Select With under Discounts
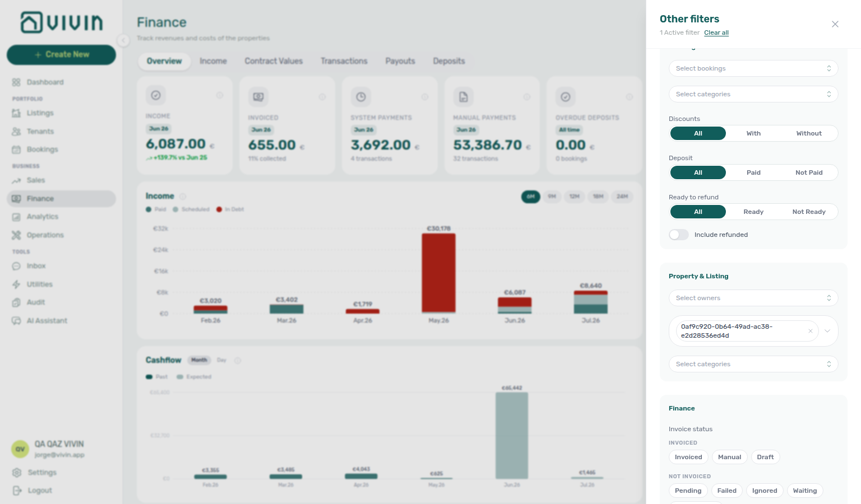Viewport: 861px width, 504px height. click(753, 133)
